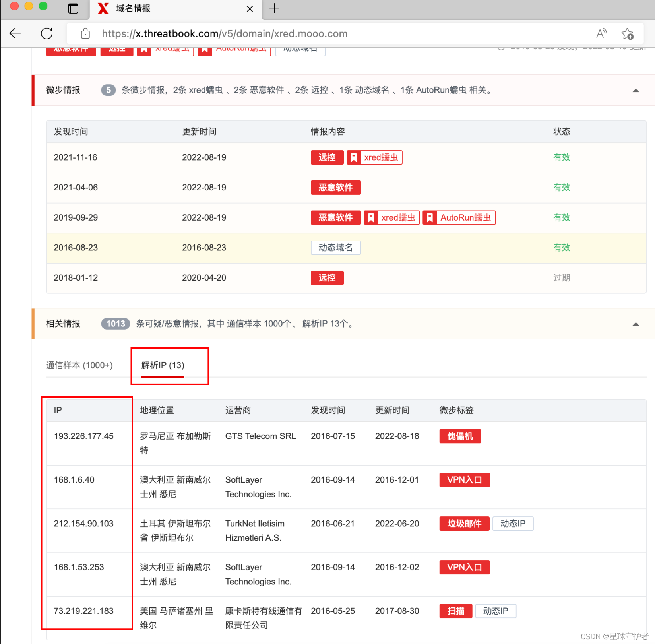Click the 微步标签 column header

pyautogui.click(x=457, y=410)
